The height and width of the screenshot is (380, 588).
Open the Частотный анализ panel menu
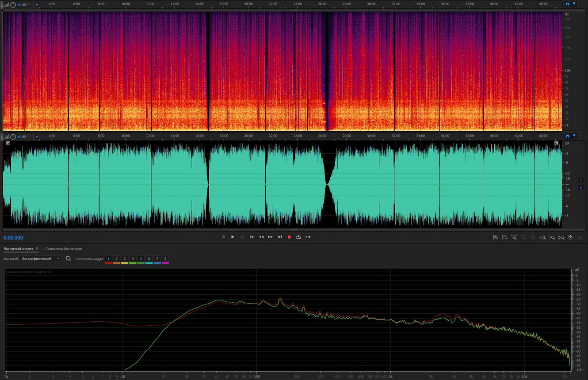(x=37, y=249)
